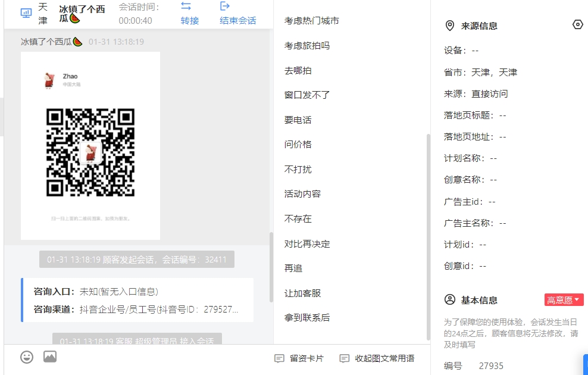Select the quick phrase 活动内容
This screenshot has width=588, height=375.
pyautogui.click(x=302, y=194)
